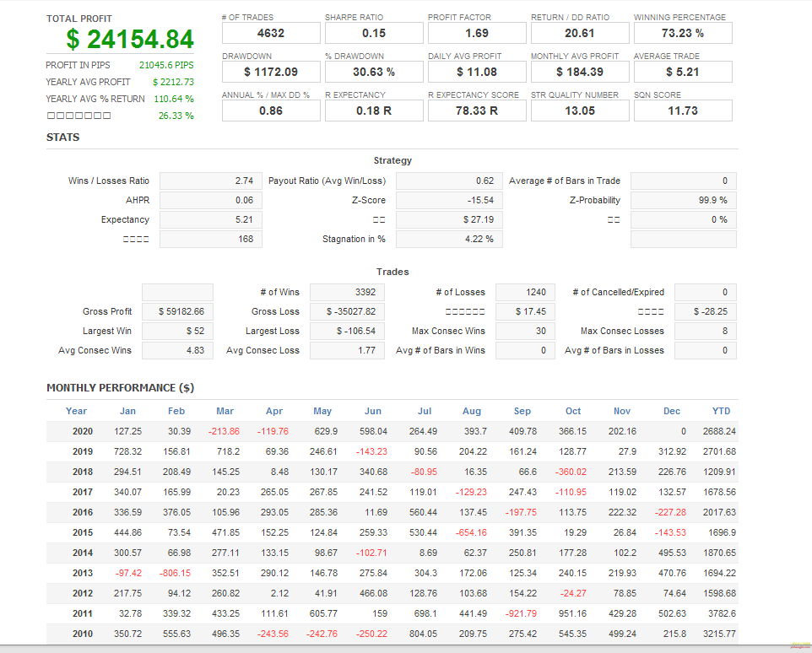
Task: Click 2010 July value 804.05
Action: tap(423, 634)
